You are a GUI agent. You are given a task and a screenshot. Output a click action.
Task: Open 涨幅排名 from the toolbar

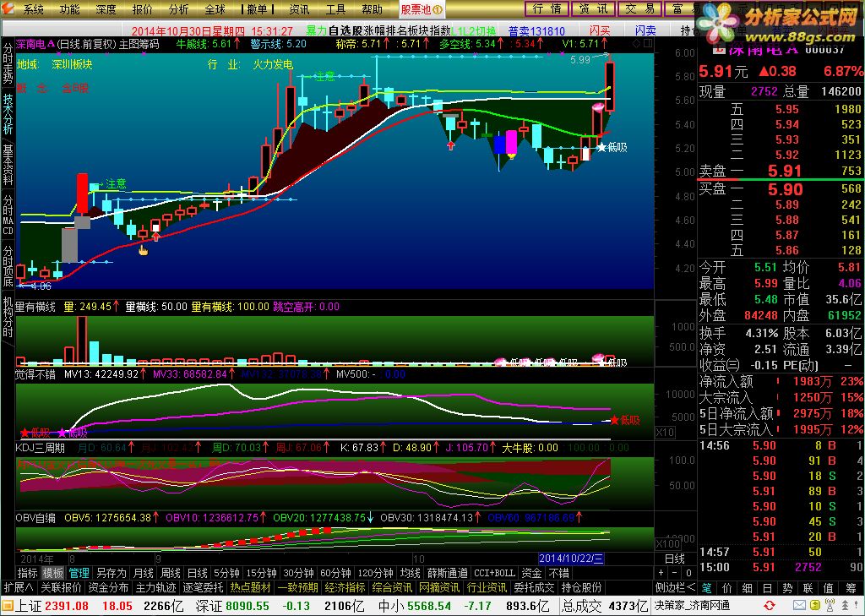pyautogui.click(x=385, y=31)
